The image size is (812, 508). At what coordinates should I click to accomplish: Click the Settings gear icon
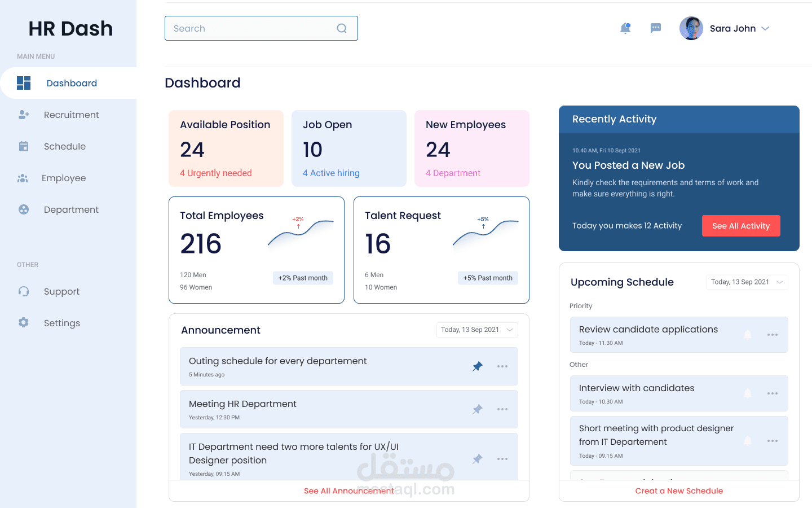pyautogui.click(x=23, y=323)
